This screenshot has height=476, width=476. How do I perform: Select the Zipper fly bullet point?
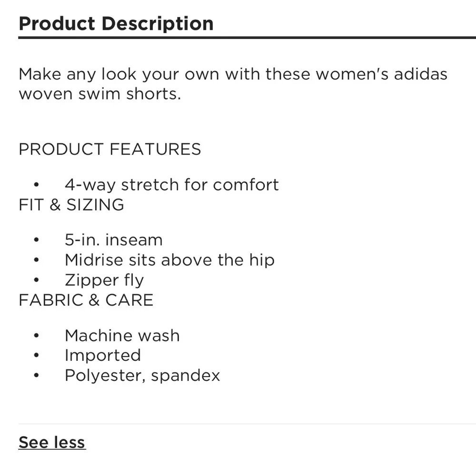coord(104,280)
